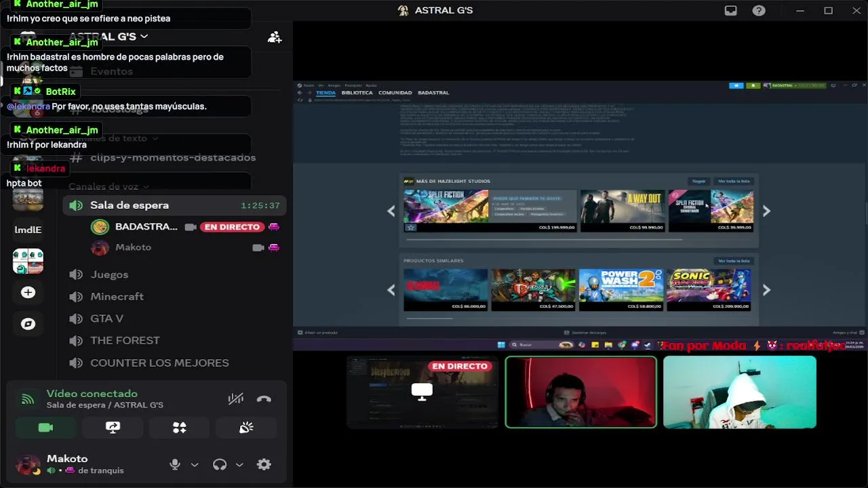Open user settings gear
This screenshot has width=868, height=488.
tap(264, 464)
